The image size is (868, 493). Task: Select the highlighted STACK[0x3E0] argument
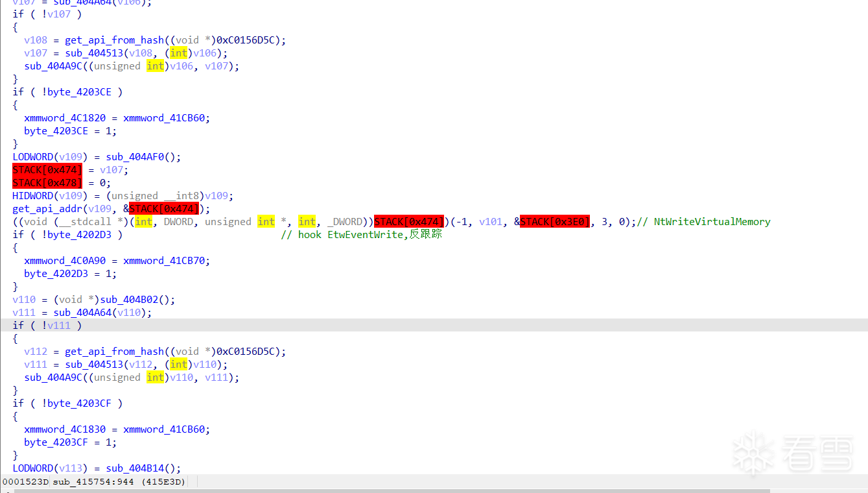555,221
